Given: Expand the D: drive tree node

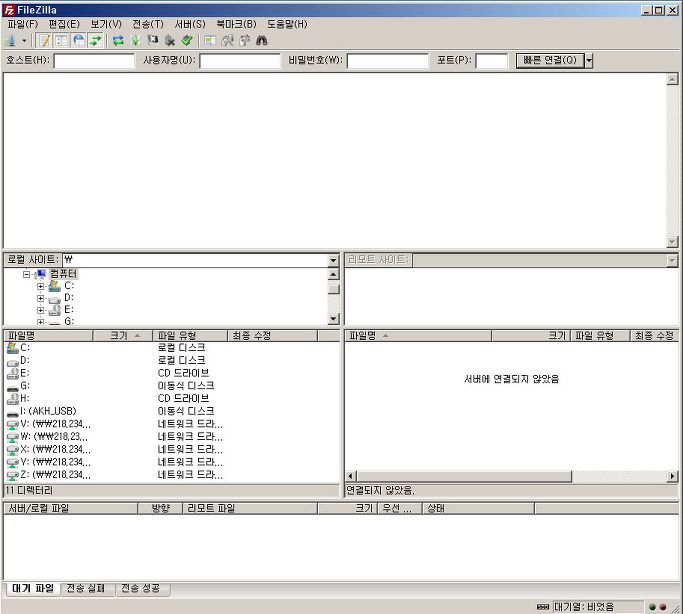Looking at the screenshot, I should tap(41, 298).
